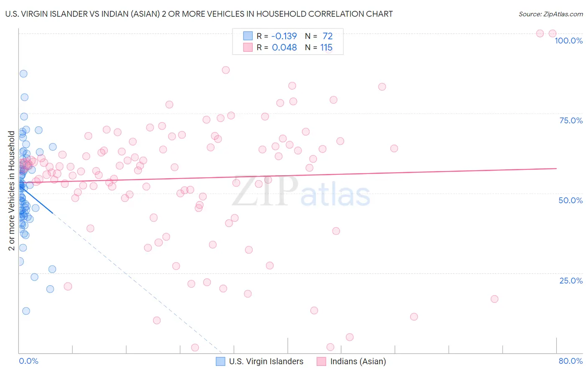Open the ZipAtlas.com source link
588x373 pixels.
click(551, 14)
